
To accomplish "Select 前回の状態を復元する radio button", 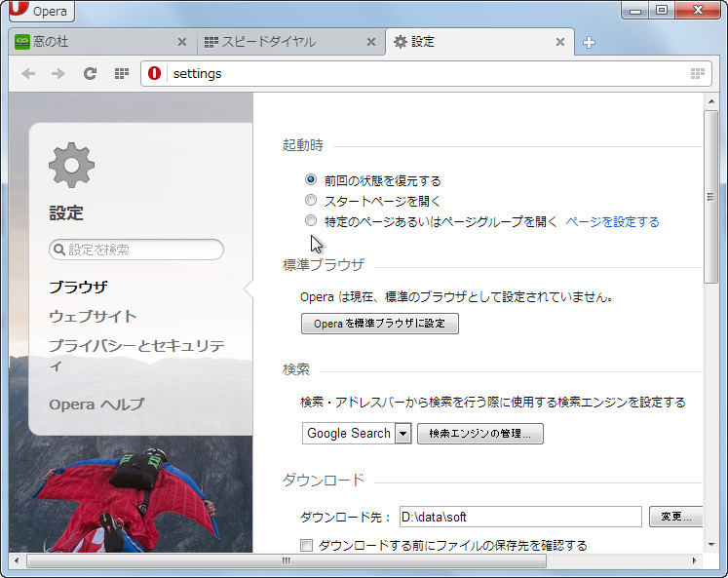I will click(x=311, y=179).
